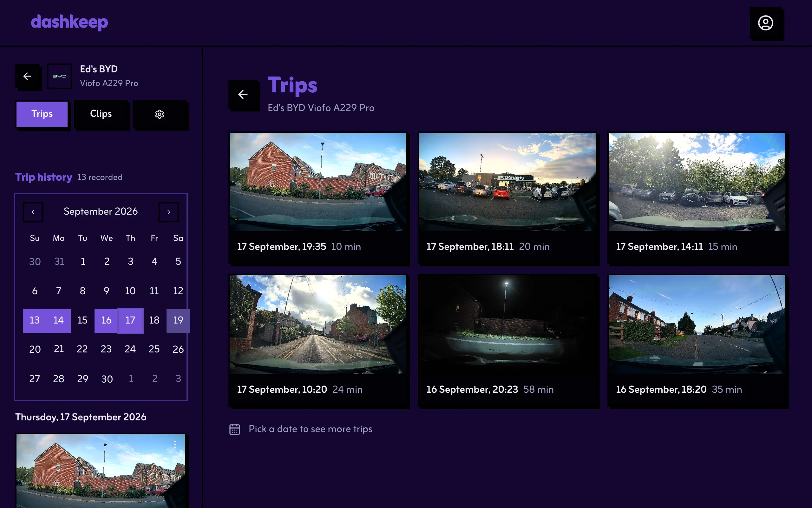Click the dashkeep logo

(69, 22)
